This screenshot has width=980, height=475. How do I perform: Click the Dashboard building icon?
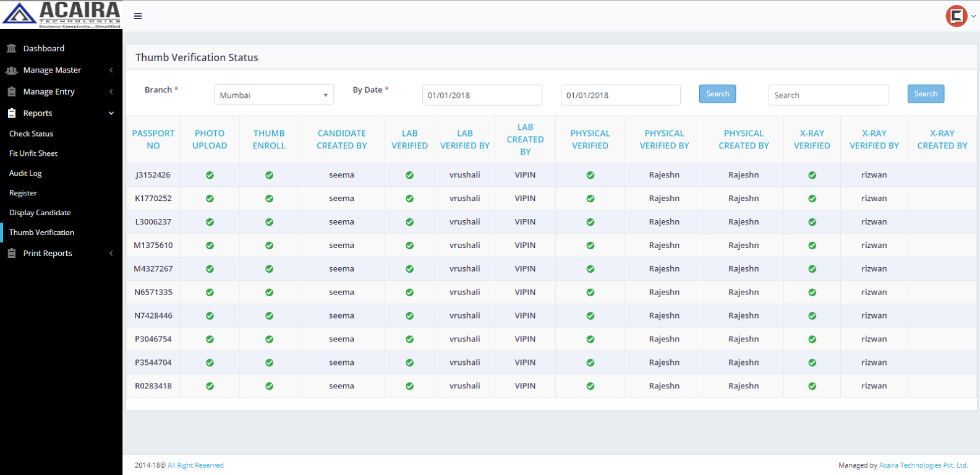tap(11, 48)
